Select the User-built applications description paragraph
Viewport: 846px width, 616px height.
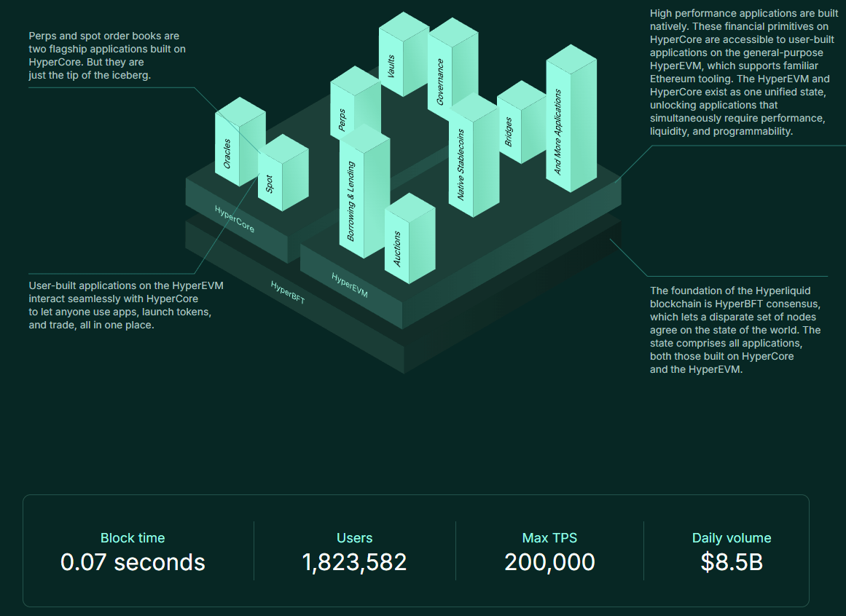[125, 305]
